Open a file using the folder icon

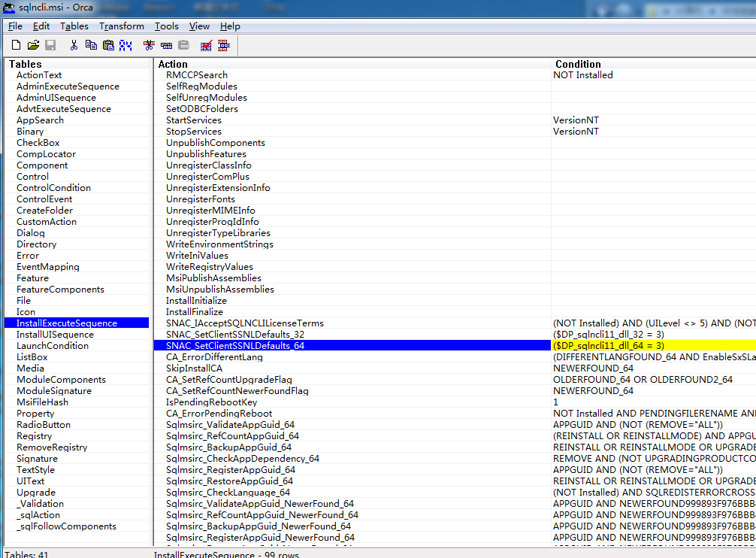(x=33, y=45)
